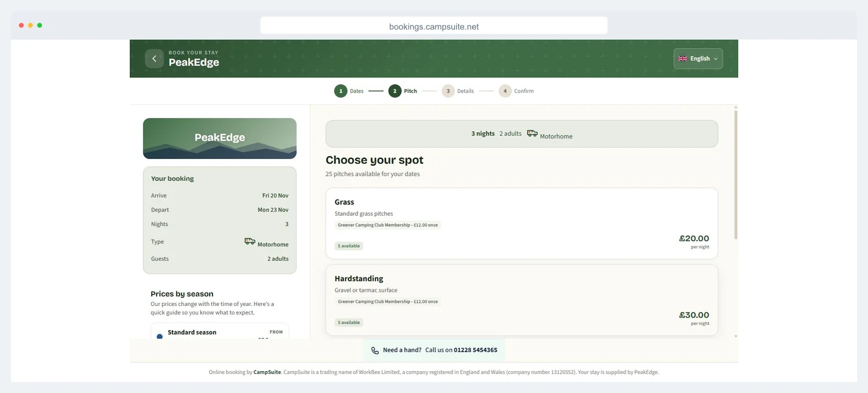Click the Prices by season heading
This screenshot has width=868, height=393.
coord(182,294)
